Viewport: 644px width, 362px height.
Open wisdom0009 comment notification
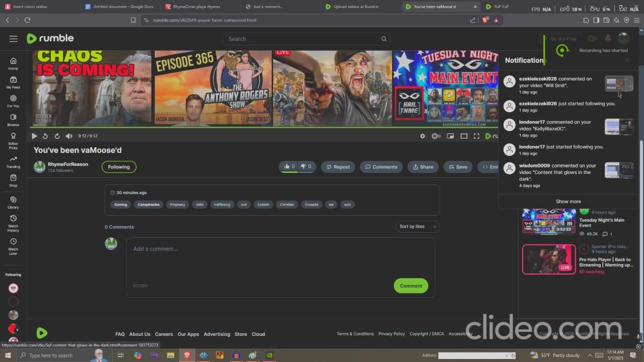tap(569, 175)
